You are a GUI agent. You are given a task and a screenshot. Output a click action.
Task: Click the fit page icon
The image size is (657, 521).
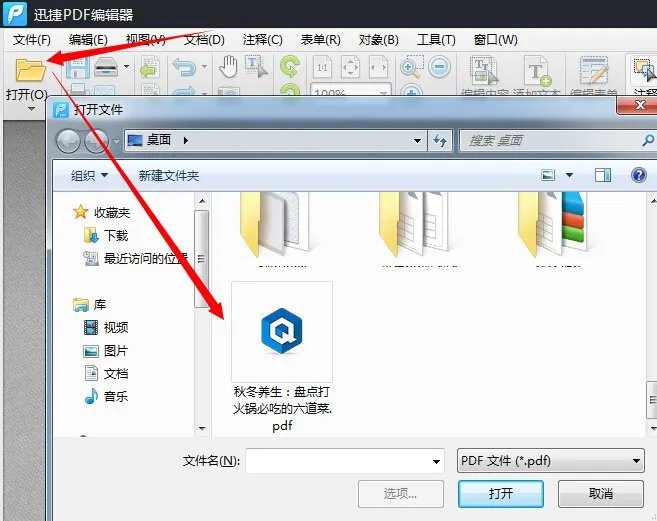coord(350,67)
